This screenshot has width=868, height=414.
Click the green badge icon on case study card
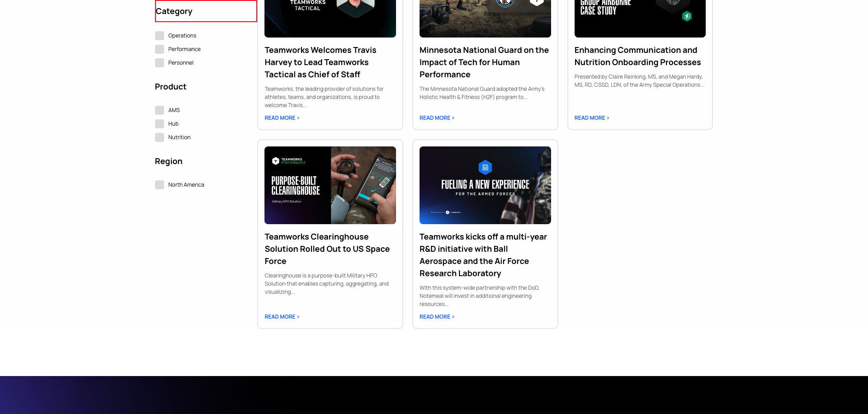click(687, 15)
